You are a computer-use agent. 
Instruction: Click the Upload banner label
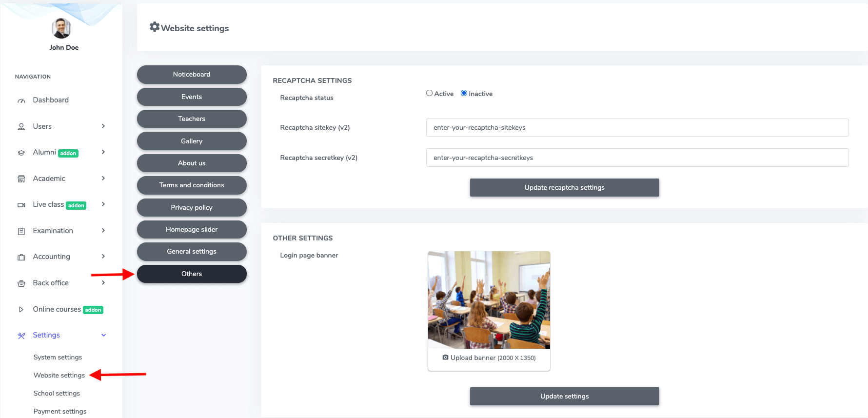tap(489, 358)
